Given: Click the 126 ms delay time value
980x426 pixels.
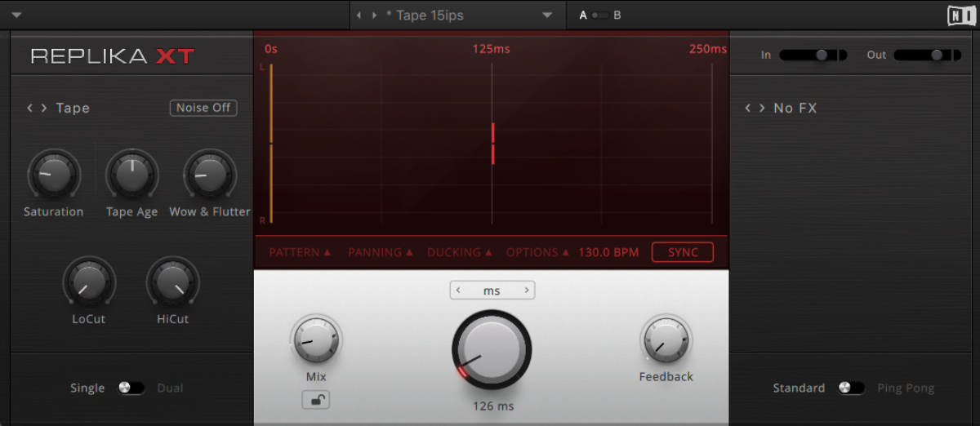Looking at the screenshot, I should coord(492,406).
